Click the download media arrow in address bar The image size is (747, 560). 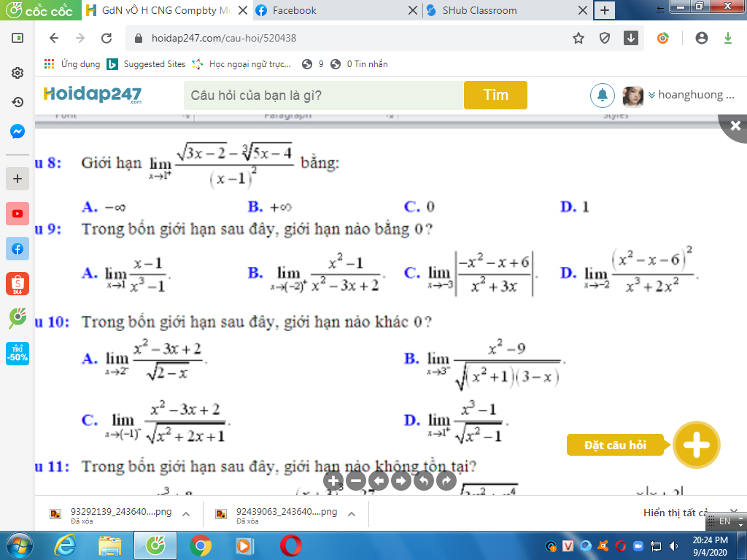[631, 38]
